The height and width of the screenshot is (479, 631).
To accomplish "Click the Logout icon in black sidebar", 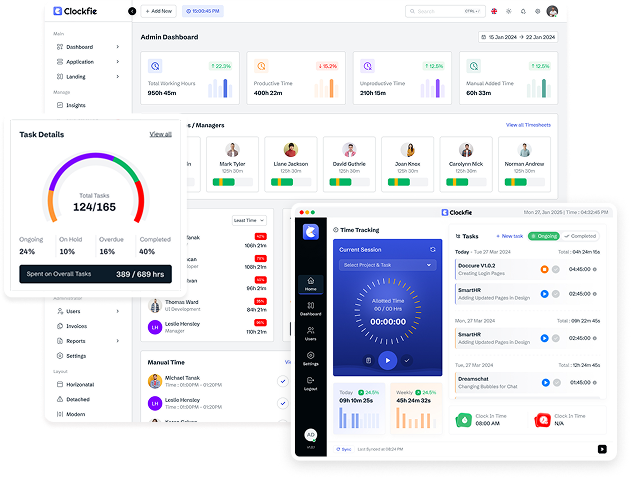I will 310,384.
